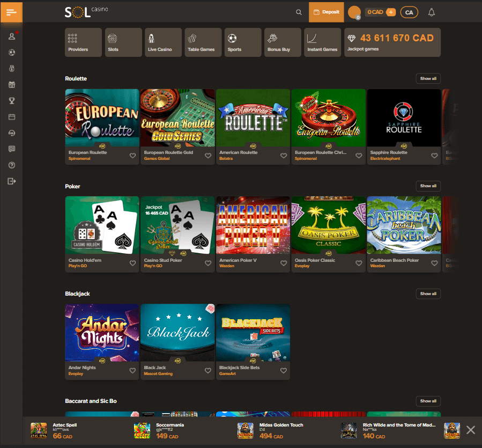Favorite European Roulette by Spinomenal
This screenshot has width=482, height=448.
(132, 156)
